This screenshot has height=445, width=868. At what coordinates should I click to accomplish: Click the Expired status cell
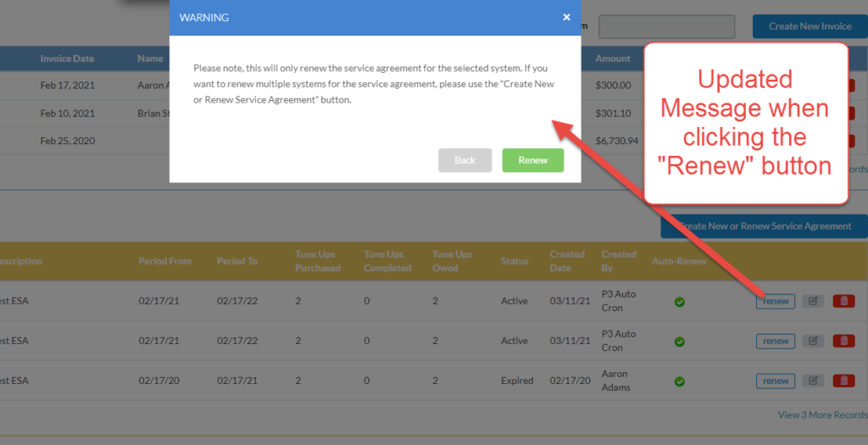pos(517,381)
